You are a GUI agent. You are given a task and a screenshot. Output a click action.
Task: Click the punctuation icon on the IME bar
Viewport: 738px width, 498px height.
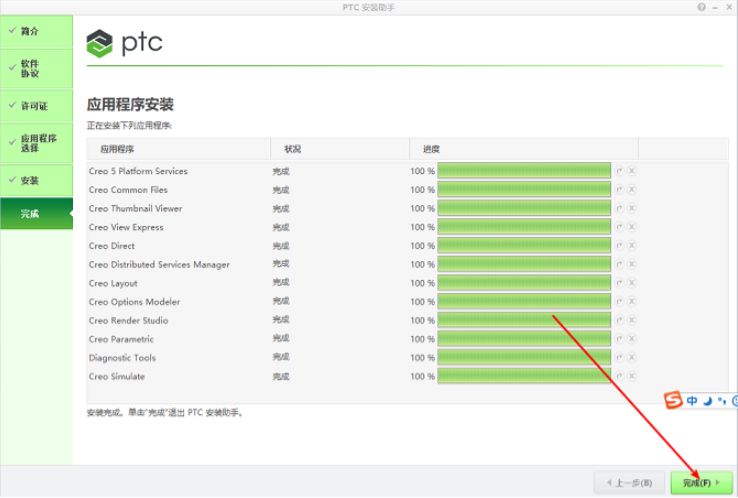click(x=722, y=401)
